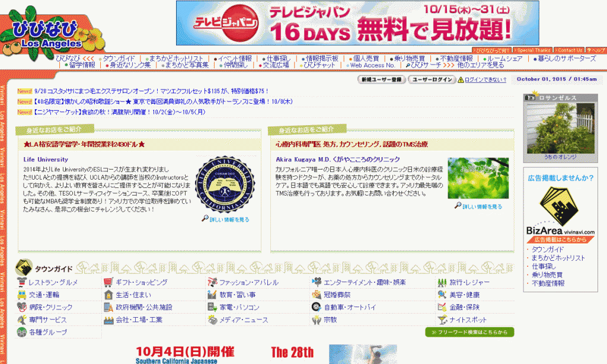The image size is (607, 364).
Task: Open the restaurant and gourmet category icon
Action: pos(22,282)
